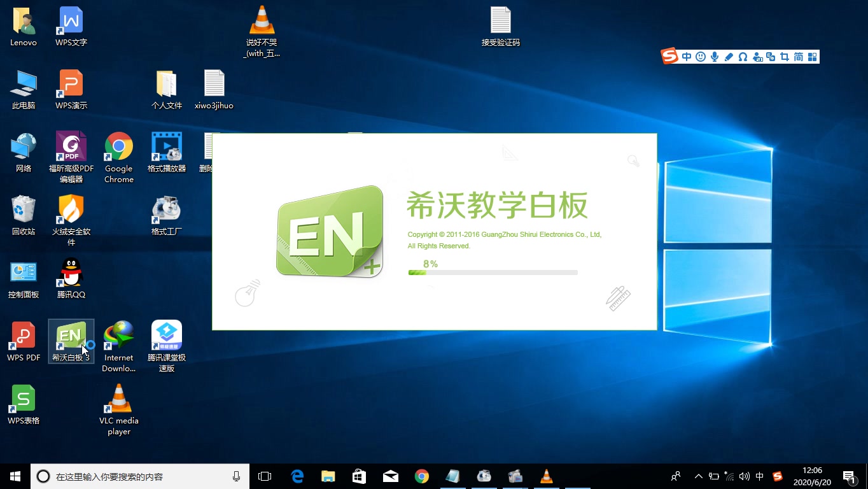Image resolution: width=868 pixels, height=489 pixels.
Task: Open Sogou toolbox grid icon
Action: [812, 57]
